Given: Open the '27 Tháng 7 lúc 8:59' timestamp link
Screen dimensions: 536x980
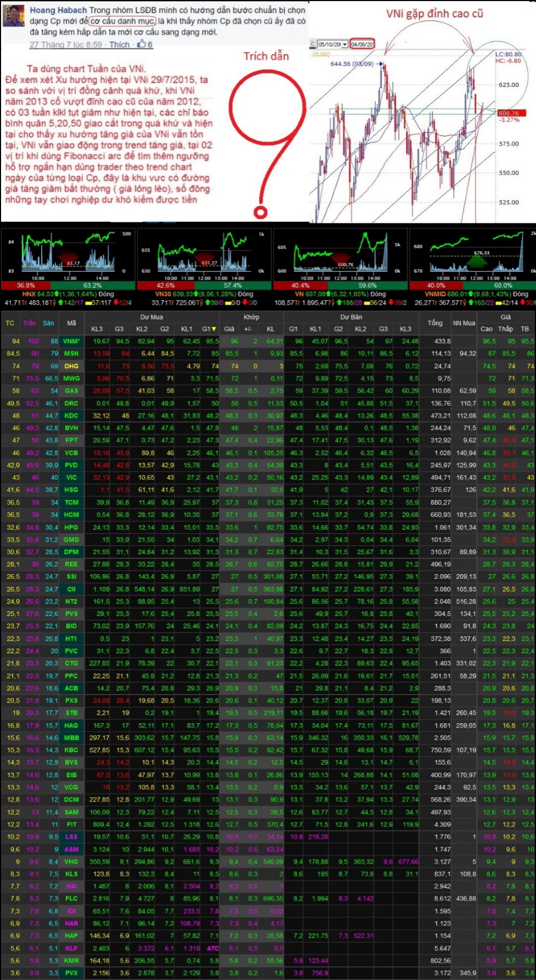Looking at the screenshot, I should point(66,45).
